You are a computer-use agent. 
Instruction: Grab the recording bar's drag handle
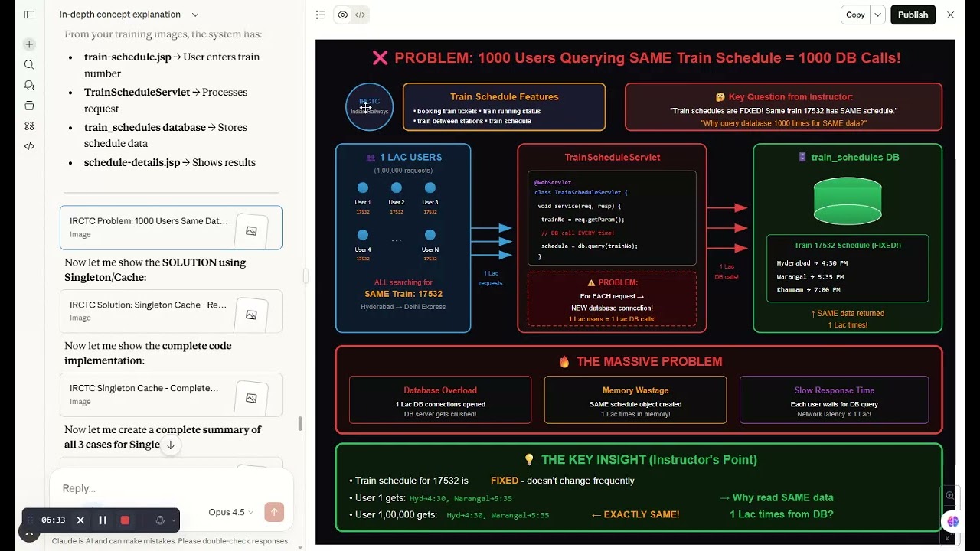(31, 520)
